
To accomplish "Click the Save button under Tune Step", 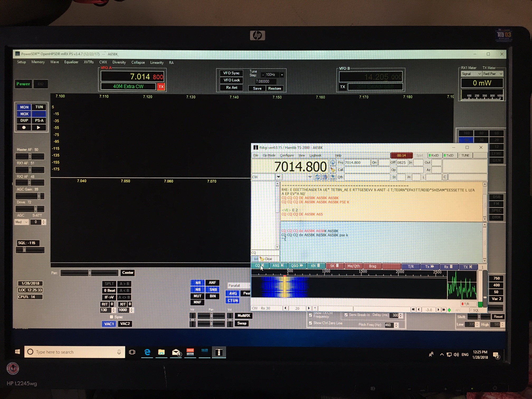I will click(257, 88).
